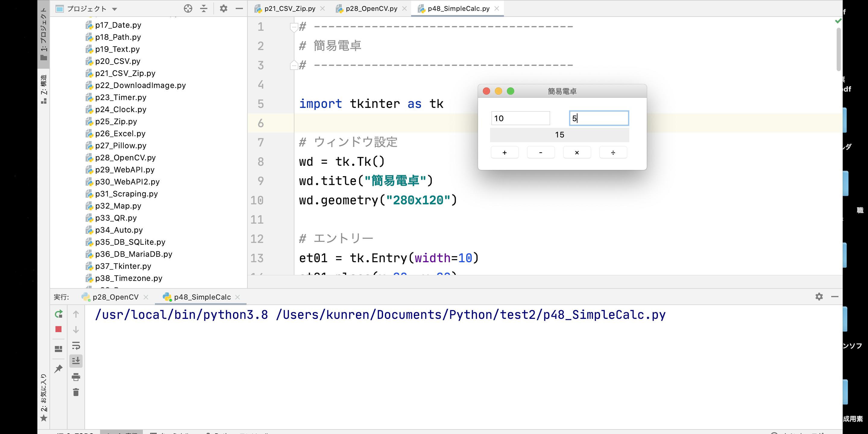Collapse the comment fold at line 1

294,26
